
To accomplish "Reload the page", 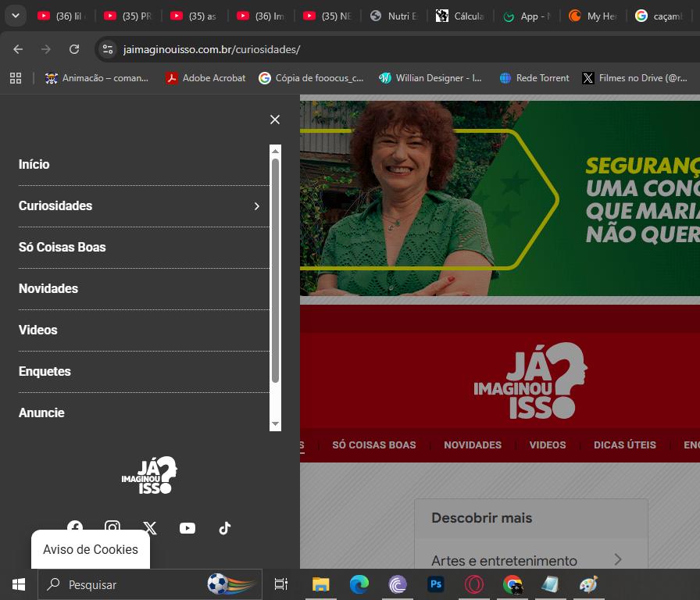I will click(74, 49).
